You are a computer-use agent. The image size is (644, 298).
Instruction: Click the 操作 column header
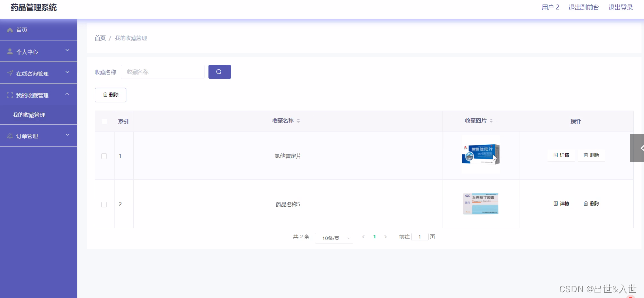click(576, 121)
